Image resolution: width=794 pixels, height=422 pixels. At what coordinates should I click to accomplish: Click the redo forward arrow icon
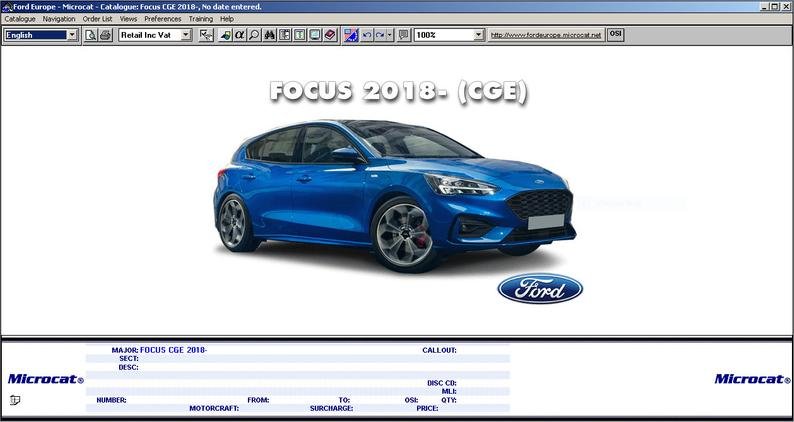pos(380,35)
